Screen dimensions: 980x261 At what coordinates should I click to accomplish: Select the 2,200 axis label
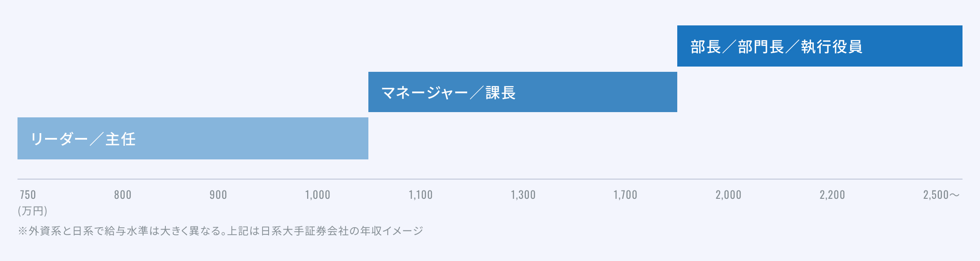pyautogui.click(x=832, y=195)
